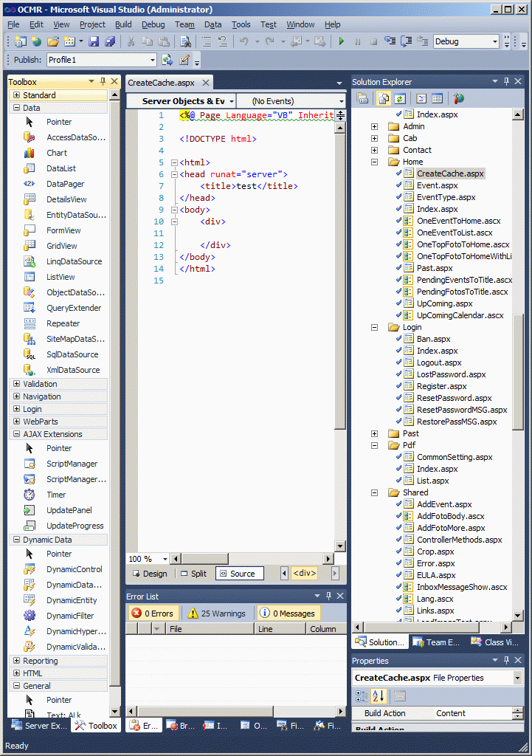Toggle the 0 Errors filter button

point(153,614)
